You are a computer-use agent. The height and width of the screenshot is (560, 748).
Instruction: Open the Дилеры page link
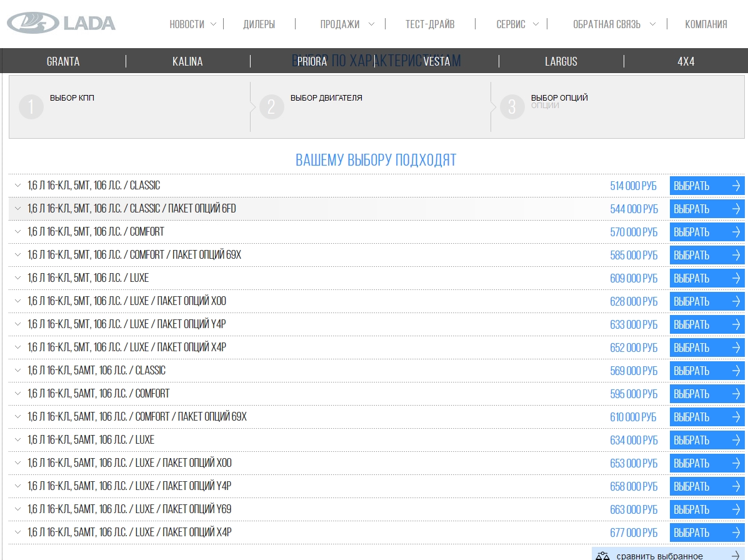(259, 24)
